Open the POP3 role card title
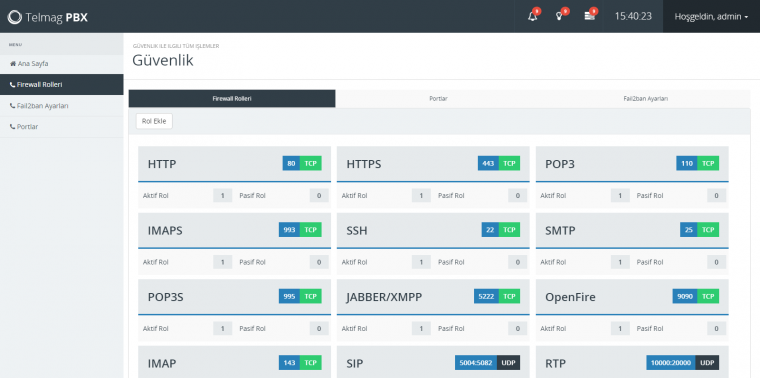The image size is (760, 378). [560, 164]
